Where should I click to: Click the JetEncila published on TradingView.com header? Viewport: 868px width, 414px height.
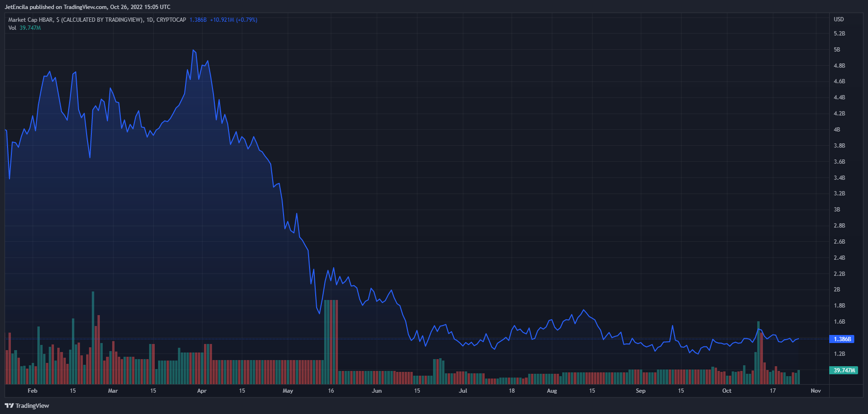tap(88, 7)
